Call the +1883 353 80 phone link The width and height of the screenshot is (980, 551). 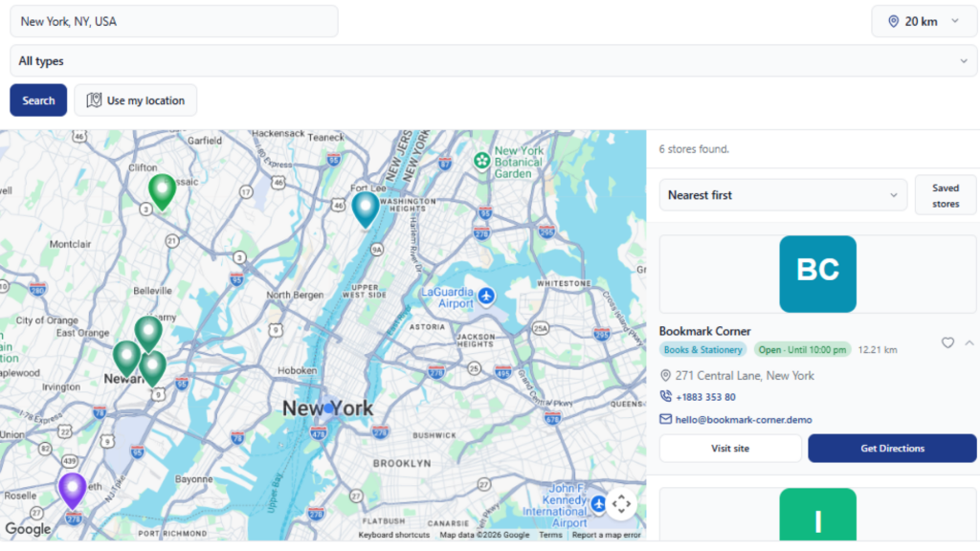click(705, 397)
